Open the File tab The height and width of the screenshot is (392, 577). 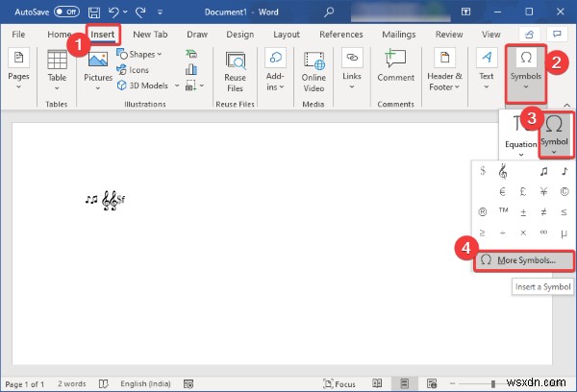pyautogui.click(x=18, y=35)
